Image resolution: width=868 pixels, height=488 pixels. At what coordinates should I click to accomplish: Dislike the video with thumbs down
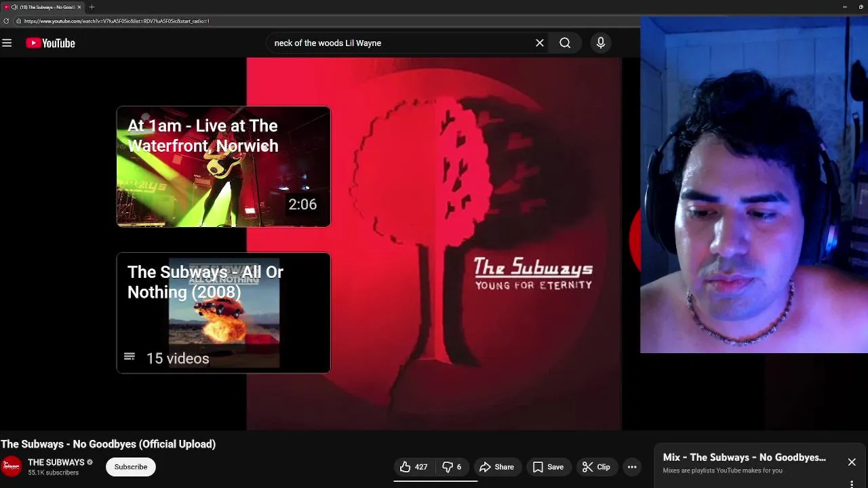pyautogui.click(x=452, y=467)
